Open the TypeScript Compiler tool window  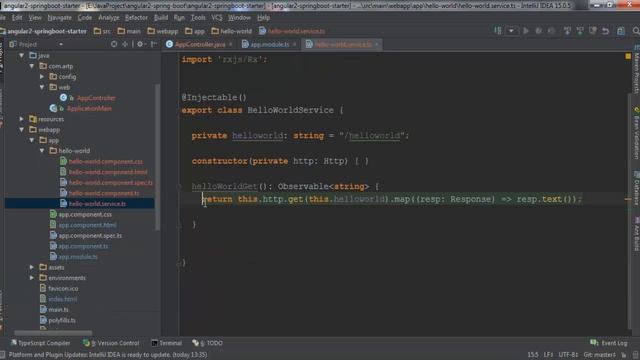click(x=40, y=343)
